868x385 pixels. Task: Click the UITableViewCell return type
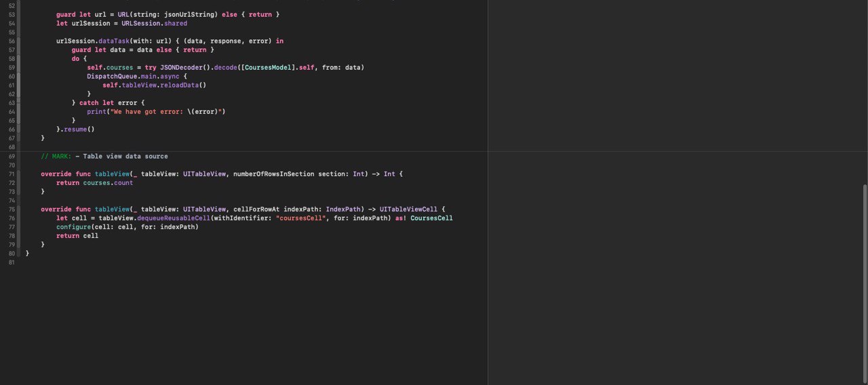pyautogui.click(x=408, y=209)
